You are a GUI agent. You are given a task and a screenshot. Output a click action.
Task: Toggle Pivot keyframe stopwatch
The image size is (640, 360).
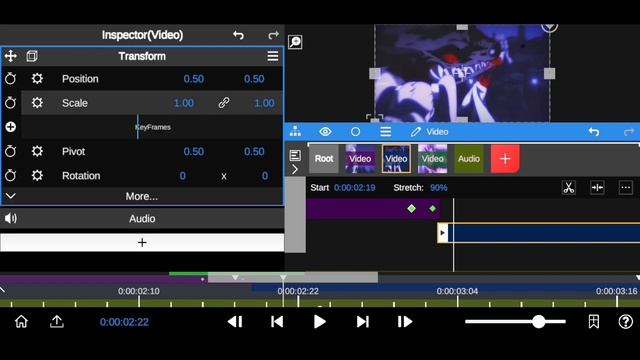point(11,151)
